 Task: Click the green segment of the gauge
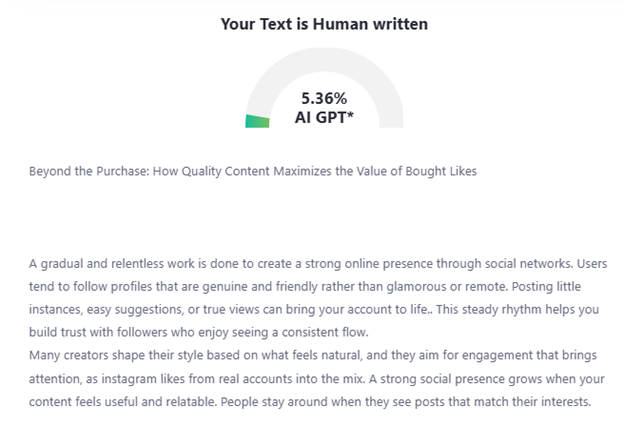click(257, 121)
